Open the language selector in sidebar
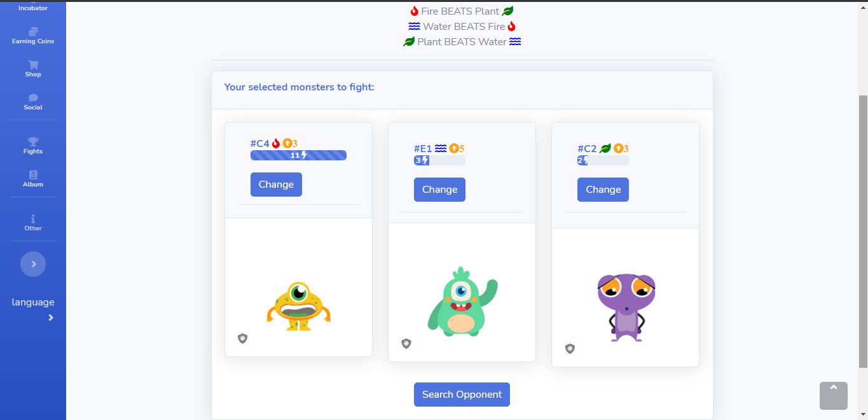Screen dimensions: 868x420 [x=33, y=302]
